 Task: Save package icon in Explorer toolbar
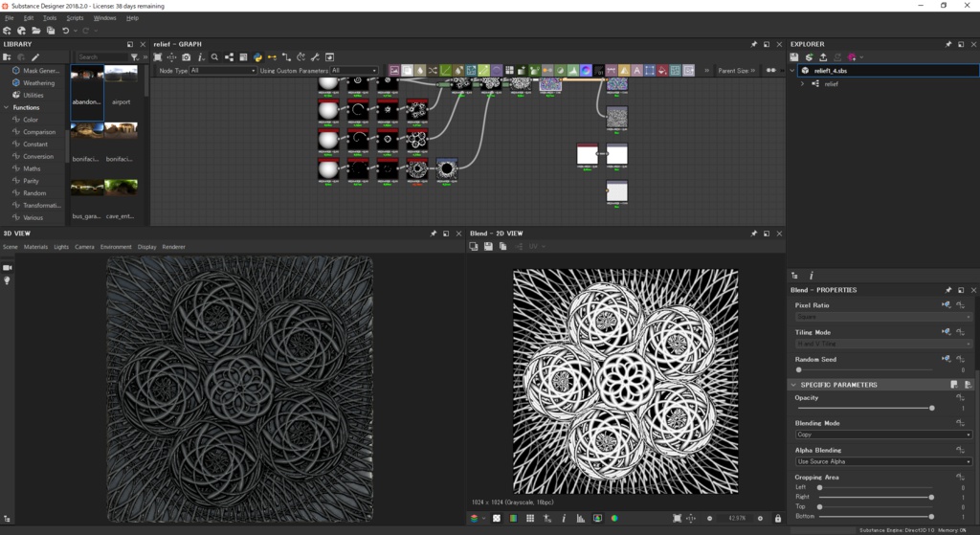coord(794,56)
